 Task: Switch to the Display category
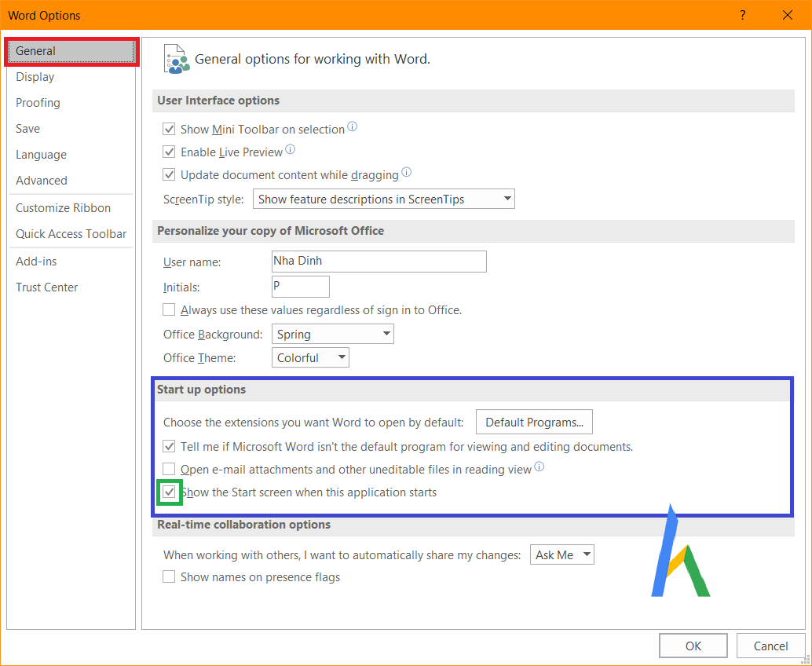tap(71, 77)
